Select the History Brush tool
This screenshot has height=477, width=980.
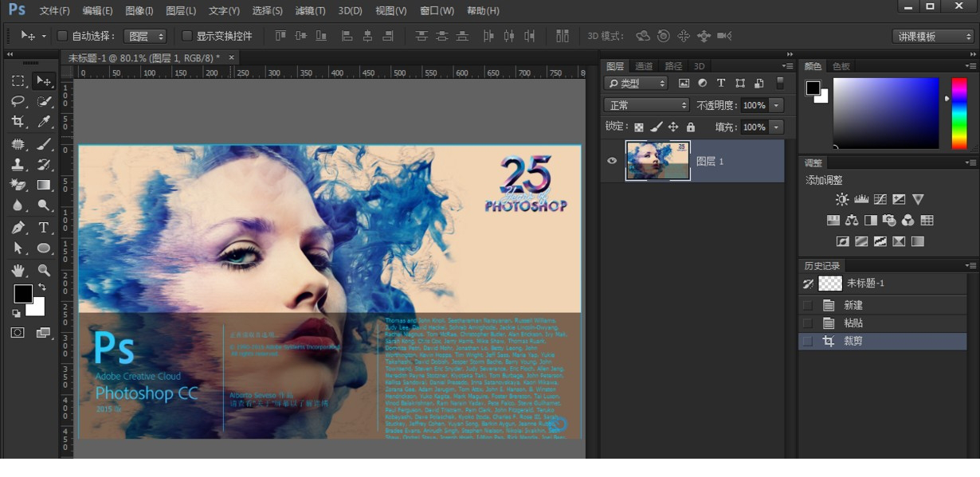click(44, 165)
